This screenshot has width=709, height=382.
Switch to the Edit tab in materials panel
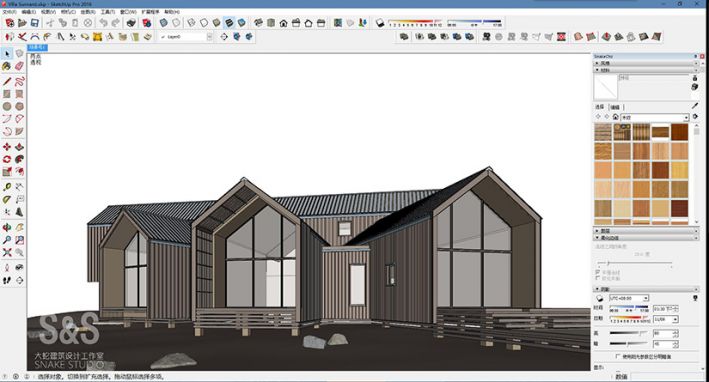615,107
